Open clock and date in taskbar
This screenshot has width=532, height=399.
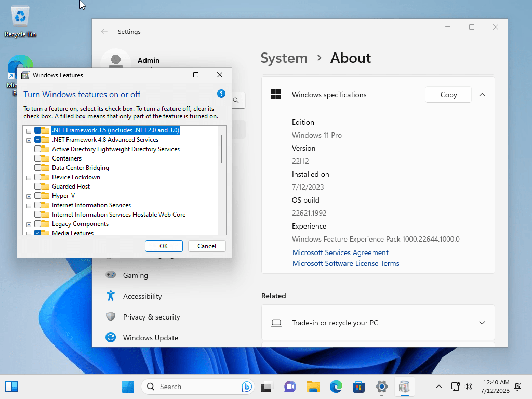[495, 387]
